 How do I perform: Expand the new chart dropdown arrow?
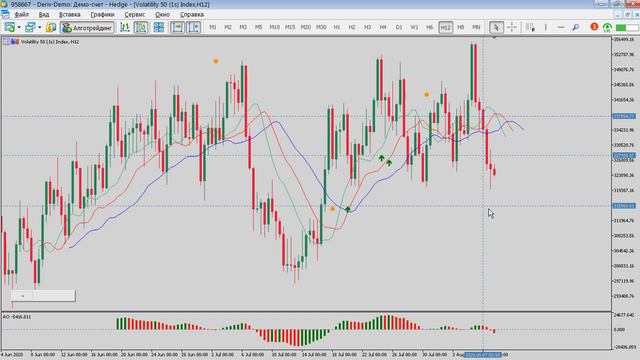click(x=19, y=27)
